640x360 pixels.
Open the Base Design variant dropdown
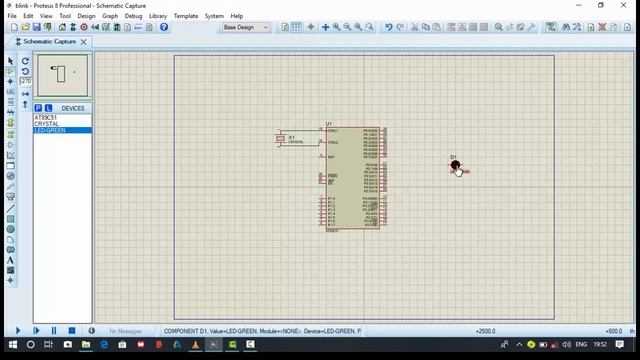(x=246, y=27)
